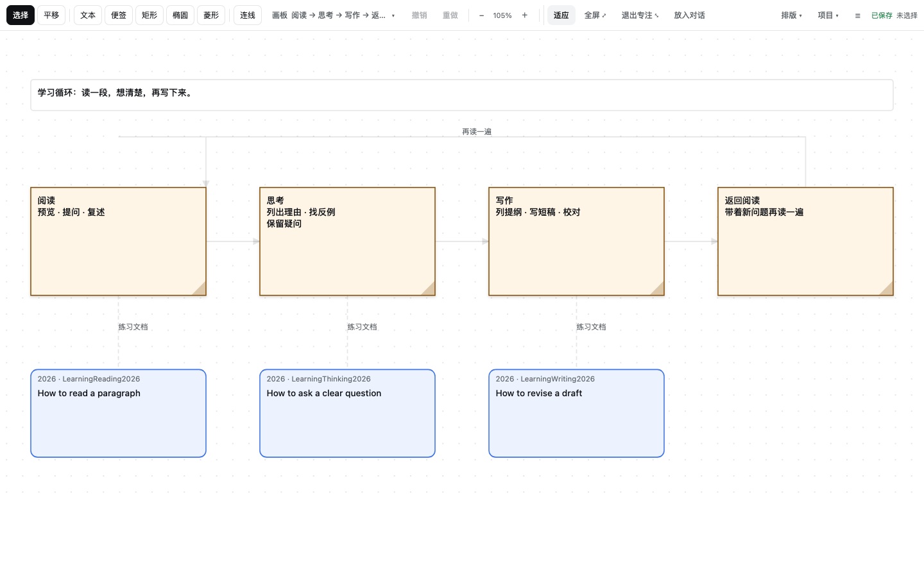
Task: Zoom in with the plus button
Action: coord(524,15)
